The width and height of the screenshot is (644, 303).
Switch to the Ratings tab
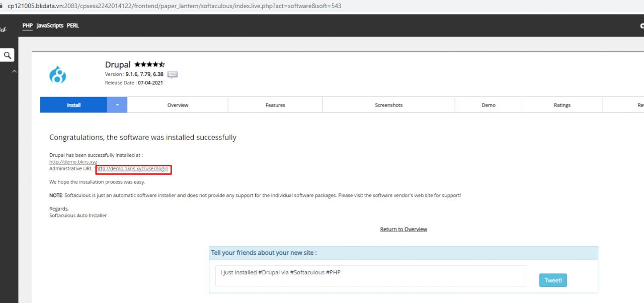tap(562, 105)
